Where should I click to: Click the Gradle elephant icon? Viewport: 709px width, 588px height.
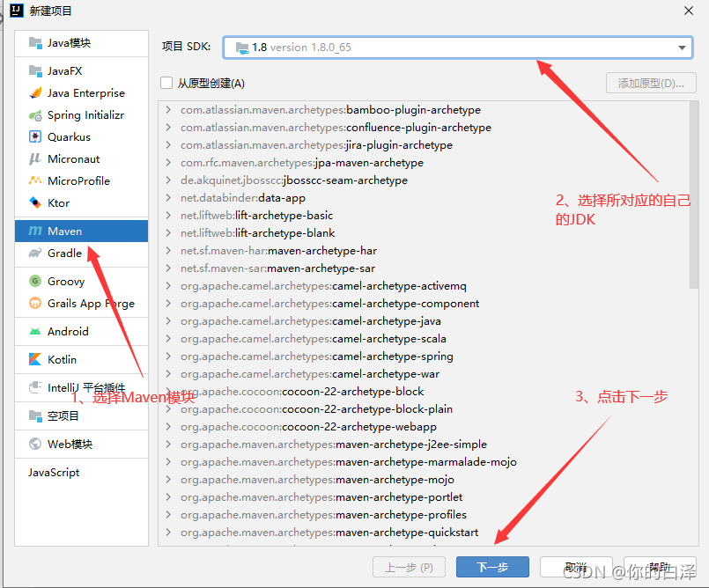(x=35, y=253)
